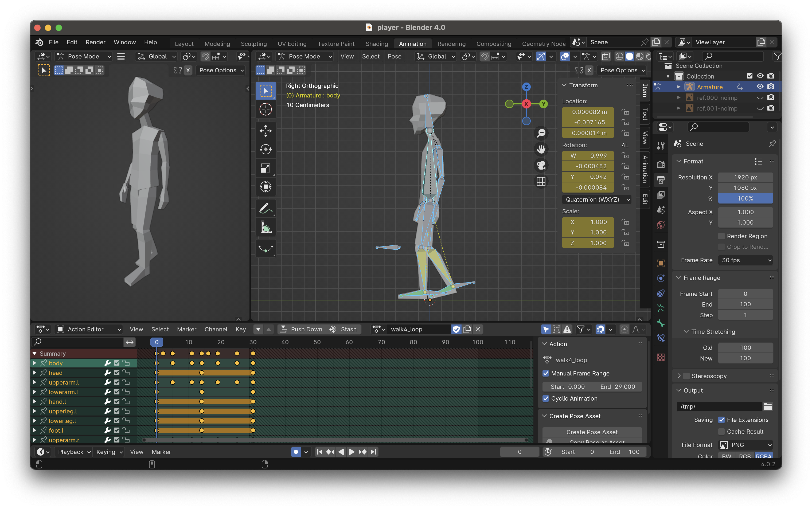Open the Action Editor mode dropdown
812x509 pixels.
coord(89,329)
